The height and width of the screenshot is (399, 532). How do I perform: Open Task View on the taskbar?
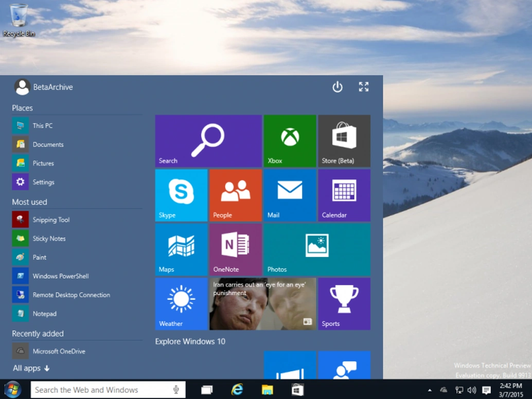point(207,390)
